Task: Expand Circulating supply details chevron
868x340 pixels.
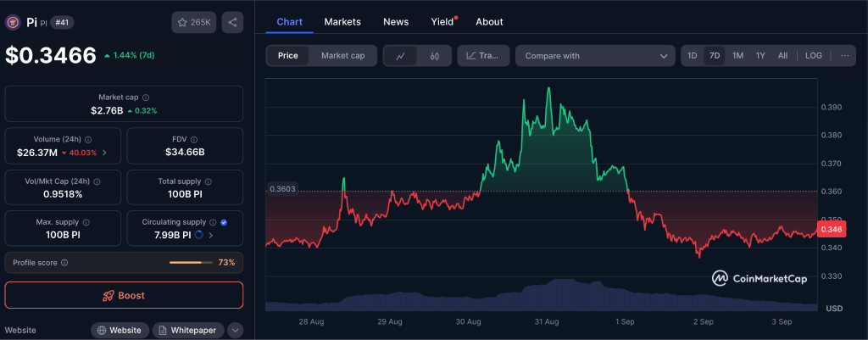Action: point(211,236)
